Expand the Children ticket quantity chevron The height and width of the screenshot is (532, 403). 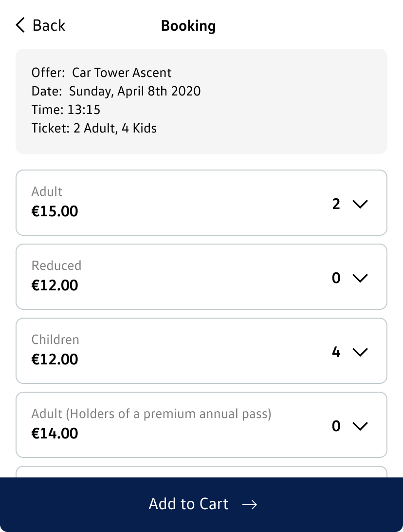point(360,352)
